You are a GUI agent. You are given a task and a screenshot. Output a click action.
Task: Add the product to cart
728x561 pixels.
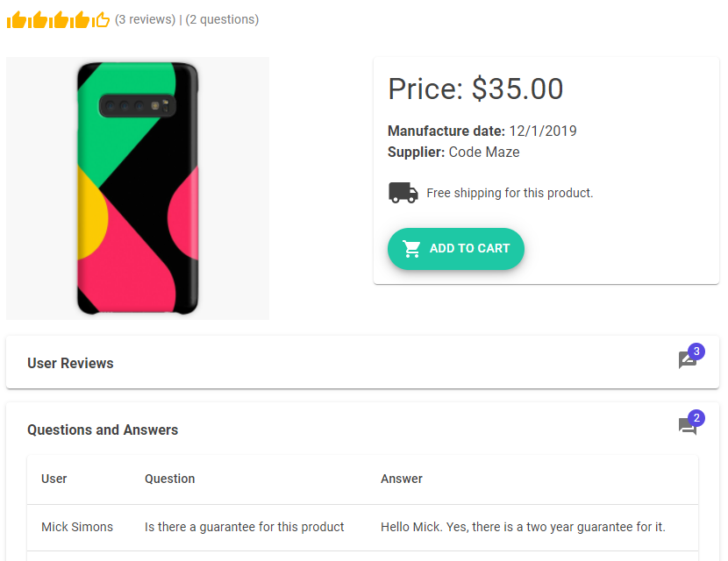(456, 249)
